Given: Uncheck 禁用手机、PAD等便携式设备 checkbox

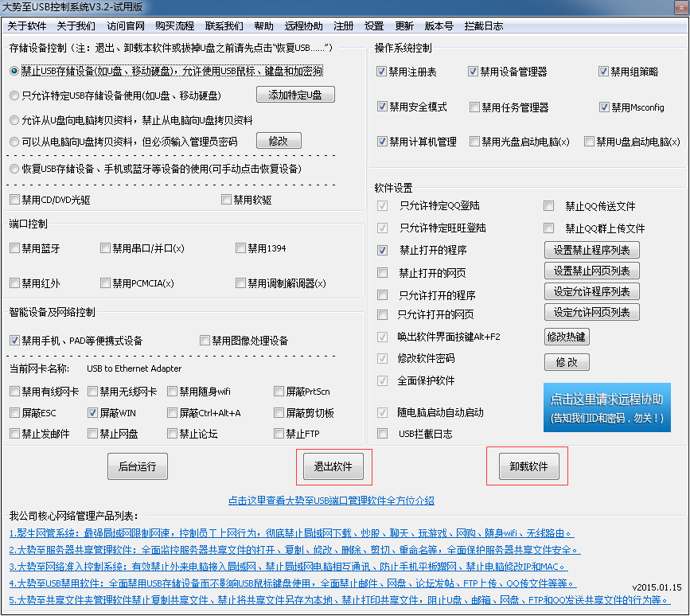Looking at the screenshot, I should 14,341.
